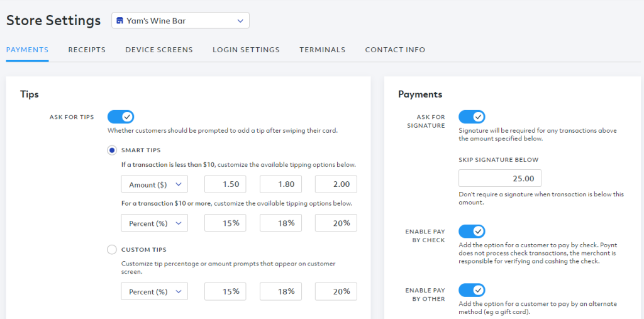
Task: Switch to the Receipts tab
Action: (x=87, y=50)
